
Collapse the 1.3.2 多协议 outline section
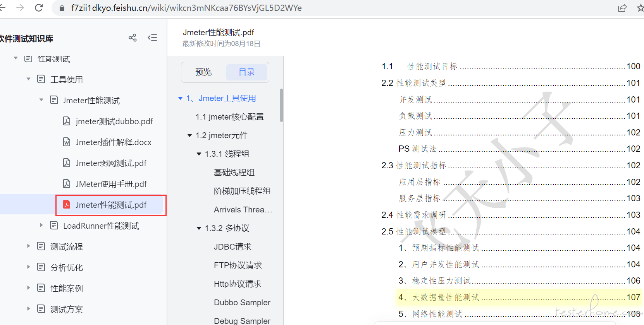click(199, 228)
